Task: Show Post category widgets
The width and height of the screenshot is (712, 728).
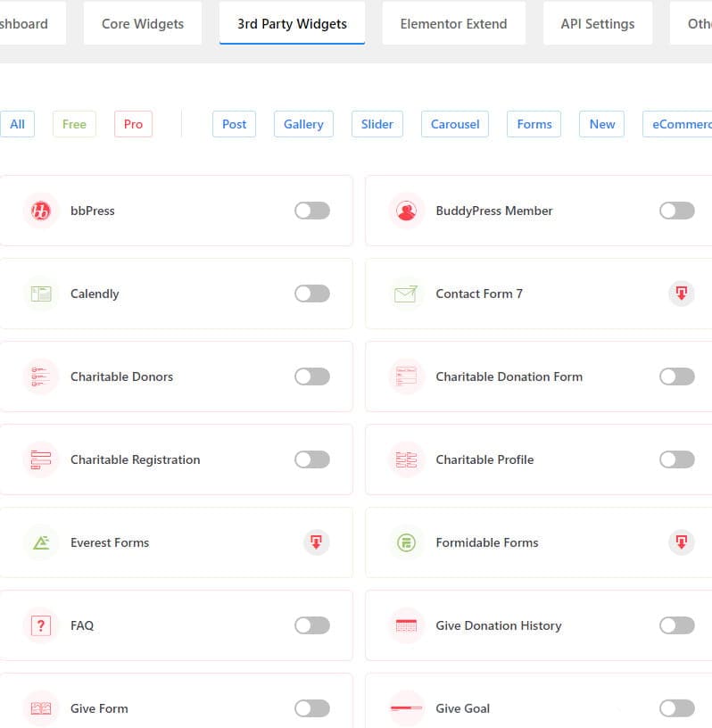Action: click(234, 124)
